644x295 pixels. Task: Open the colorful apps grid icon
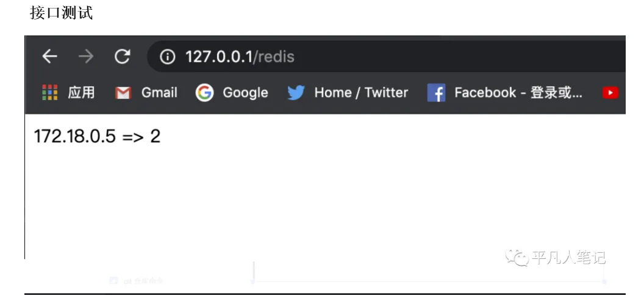pos(50,92)
